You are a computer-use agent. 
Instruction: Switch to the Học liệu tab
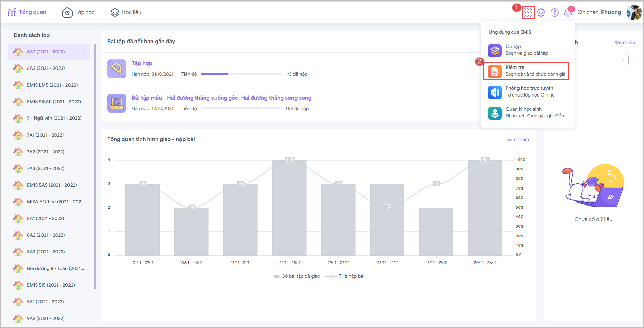pos(126,12)
